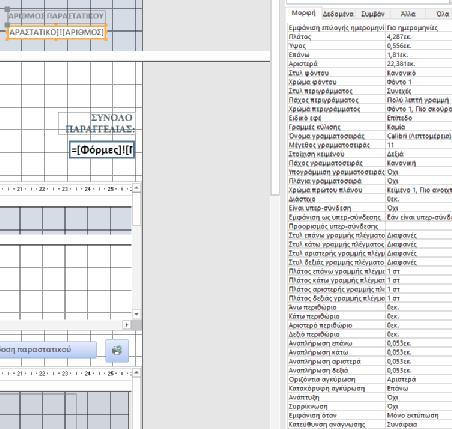Click the Ειδικό εφέ property value Επίπεδο

click(419, 118)
